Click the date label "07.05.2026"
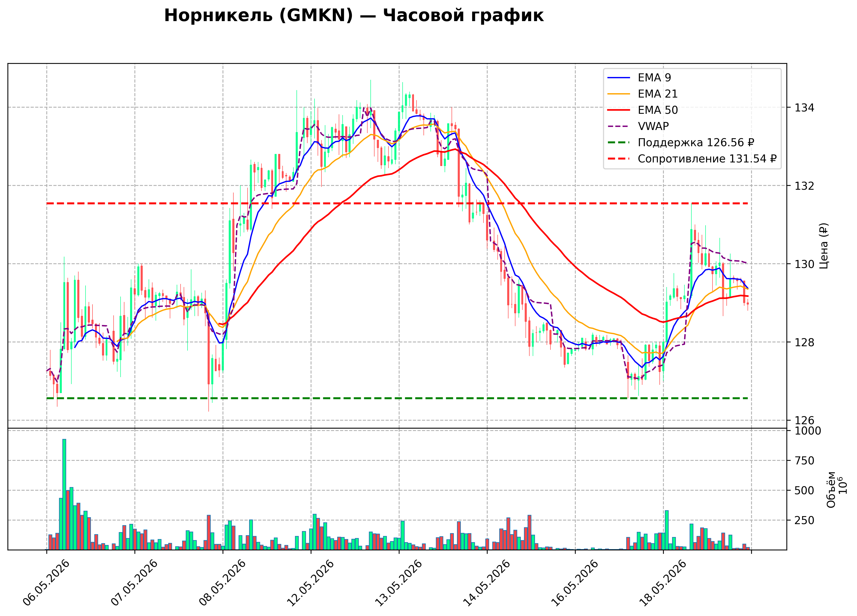 134,583
